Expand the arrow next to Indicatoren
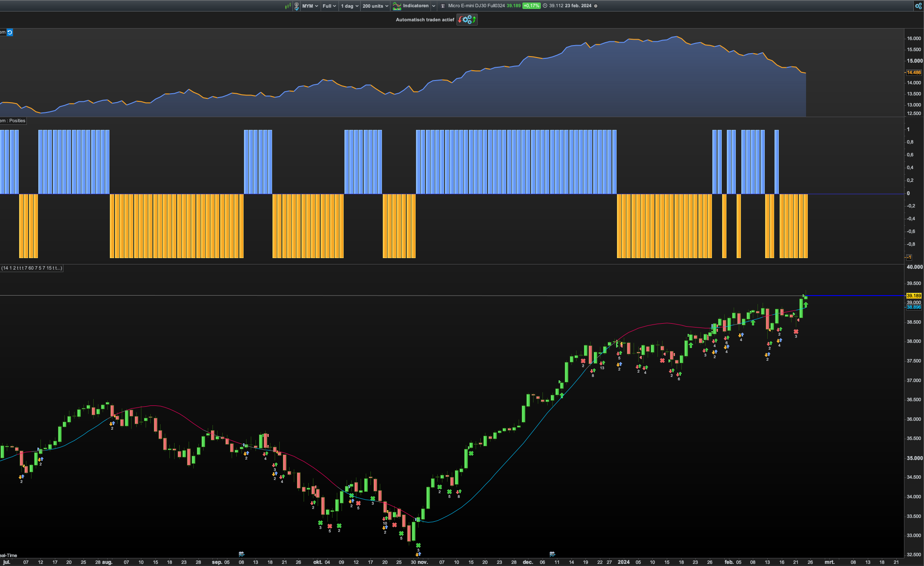The height and width of the screenshot is (566, 924). tap(433, 6)
